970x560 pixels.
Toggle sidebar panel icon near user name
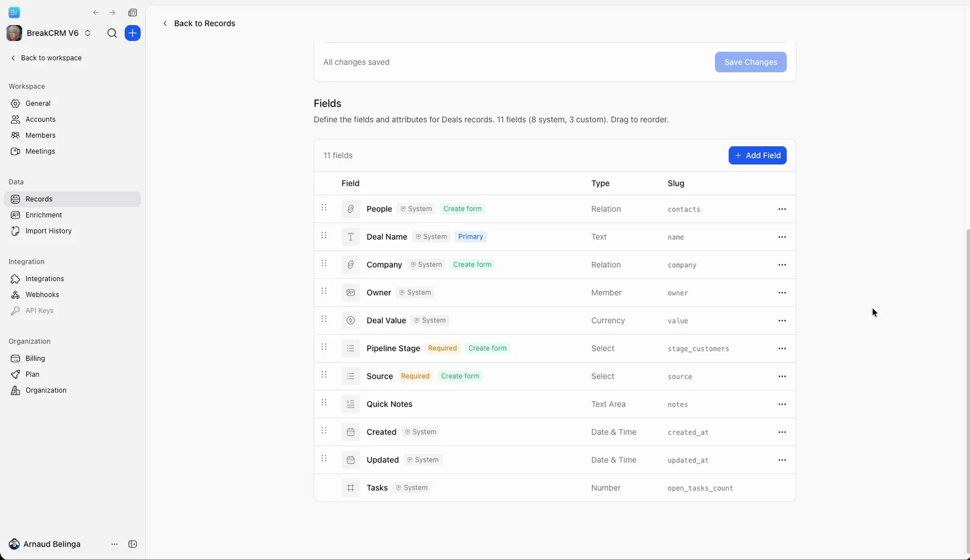133,544
